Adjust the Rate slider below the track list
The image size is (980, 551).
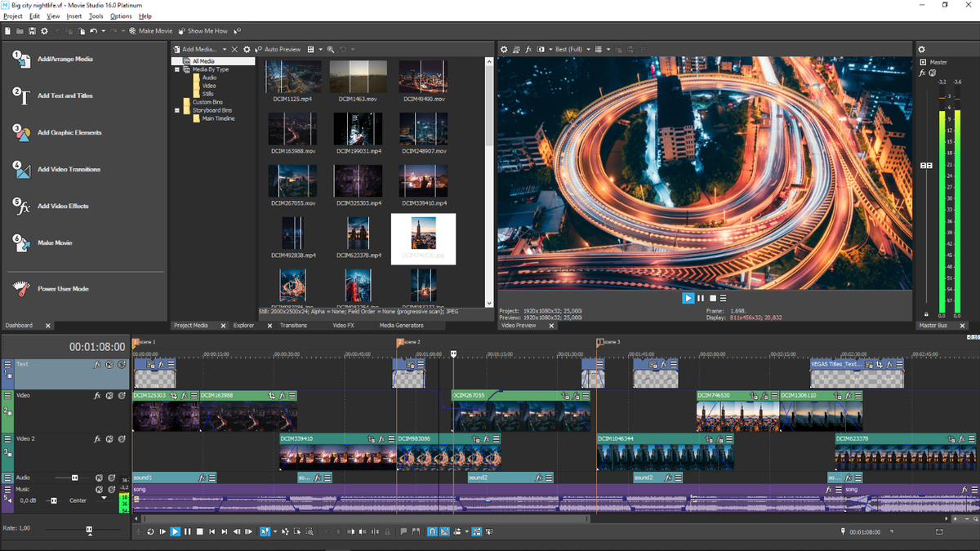tap(88, 528)
